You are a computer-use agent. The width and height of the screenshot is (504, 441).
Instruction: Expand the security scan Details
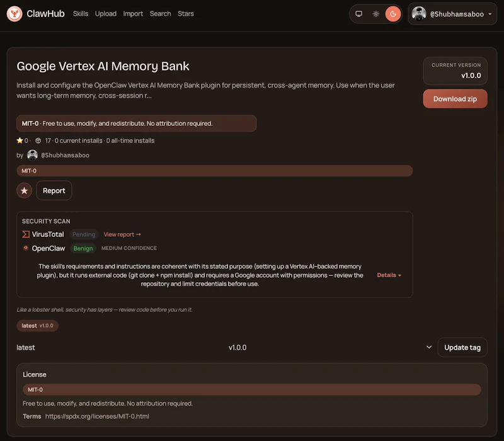coord(389,275)
